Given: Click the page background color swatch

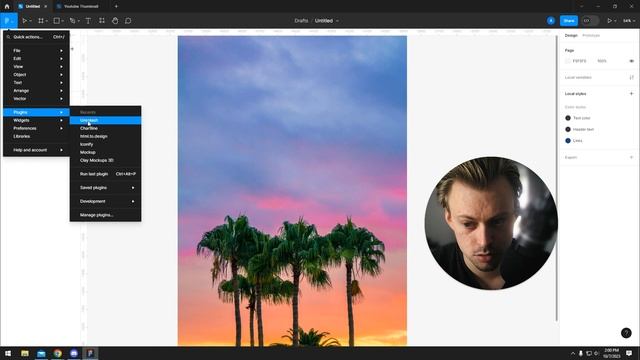Looking at the screenshot, I should 568,61.
